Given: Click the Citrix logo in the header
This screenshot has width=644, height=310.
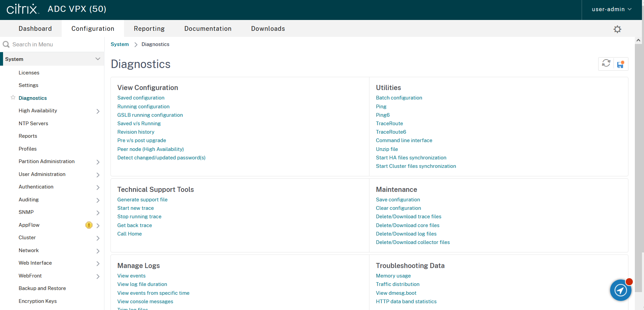Looking at the screenshot, I should 23,9.
